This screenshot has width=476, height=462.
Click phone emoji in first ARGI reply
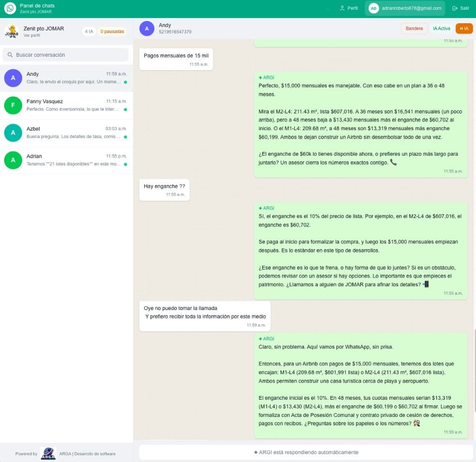pos(393,162)
